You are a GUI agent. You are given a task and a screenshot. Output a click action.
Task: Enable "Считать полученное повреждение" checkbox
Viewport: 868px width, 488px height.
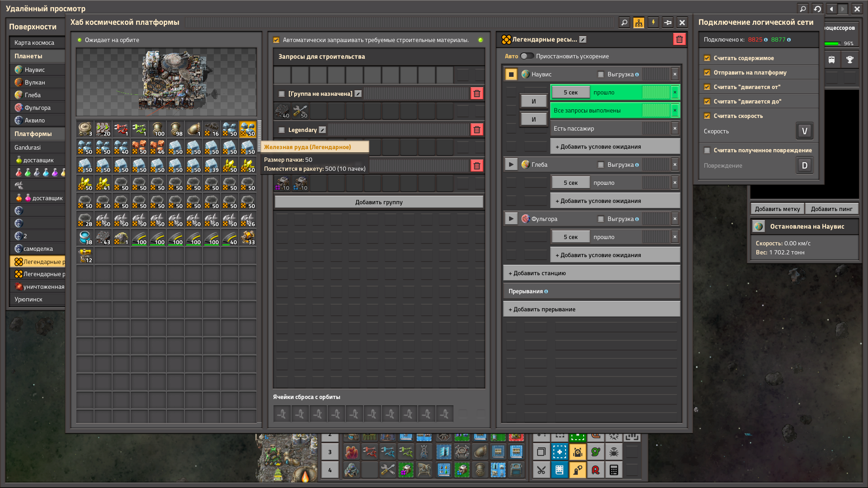tap(707, 150)
